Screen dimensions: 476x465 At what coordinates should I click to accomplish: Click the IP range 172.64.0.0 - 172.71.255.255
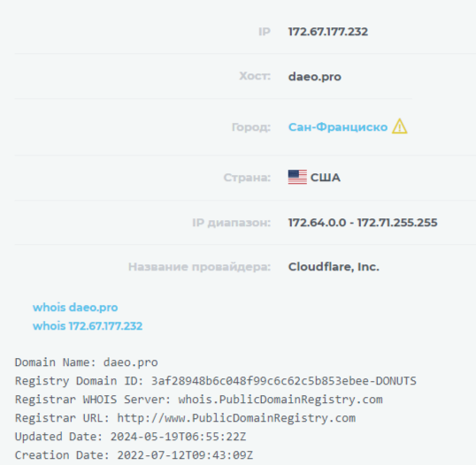(x=363, y=223)
